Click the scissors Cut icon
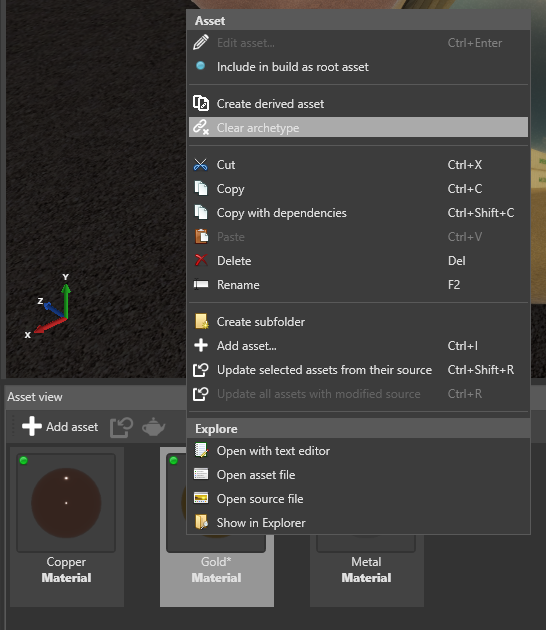This screenshot has height=630, width=546. pyautogui.click(x=200, y=165)
